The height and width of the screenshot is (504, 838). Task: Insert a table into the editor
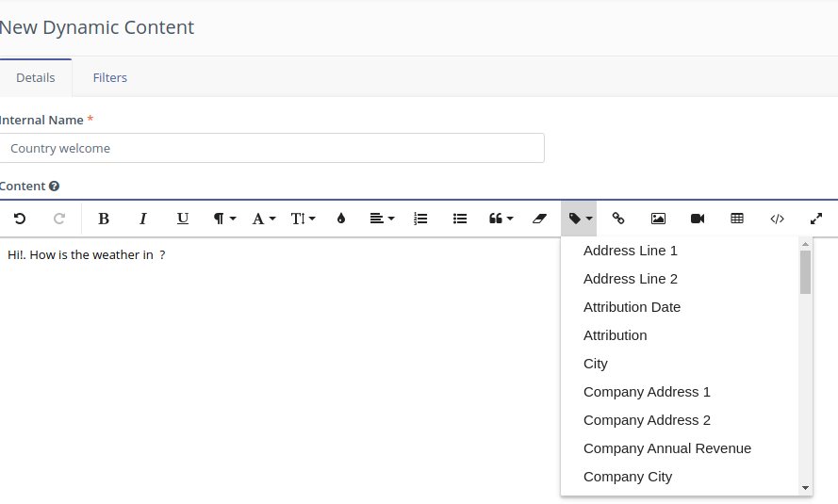737,219
